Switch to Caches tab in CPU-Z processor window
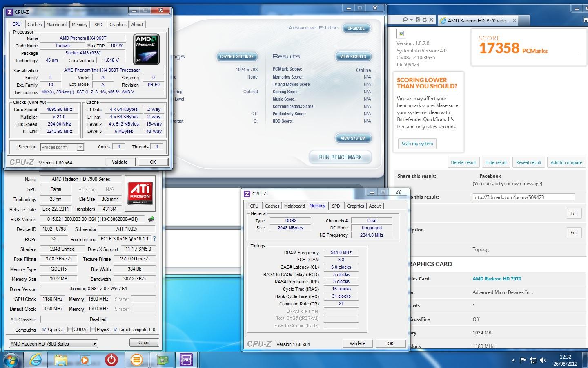The height and width of the screenshot is (368, 588). [x=35, y=25]
